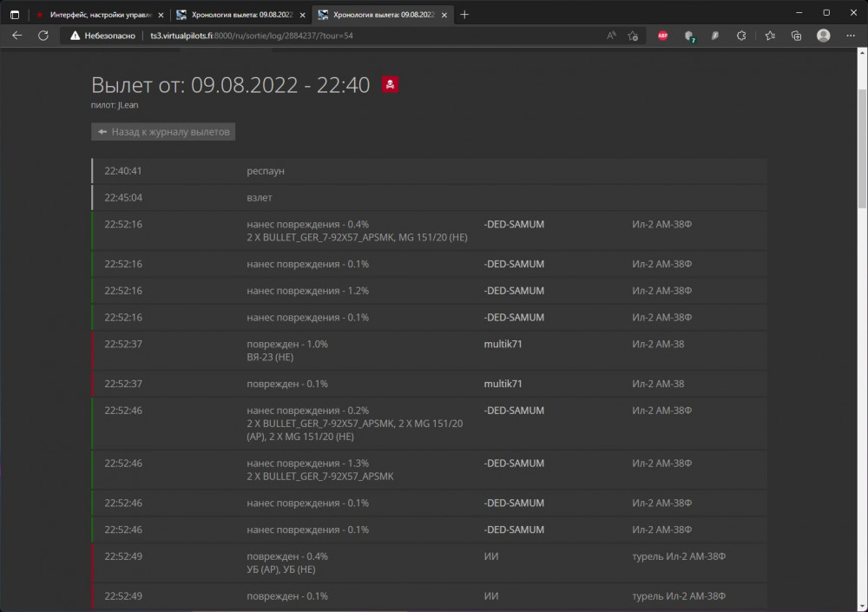Click the user profile avatar

[x=823, y=36]
